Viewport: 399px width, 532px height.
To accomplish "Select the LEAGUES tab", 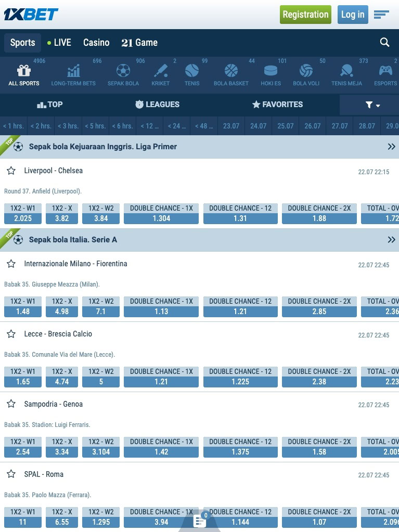I will (158, 105).
